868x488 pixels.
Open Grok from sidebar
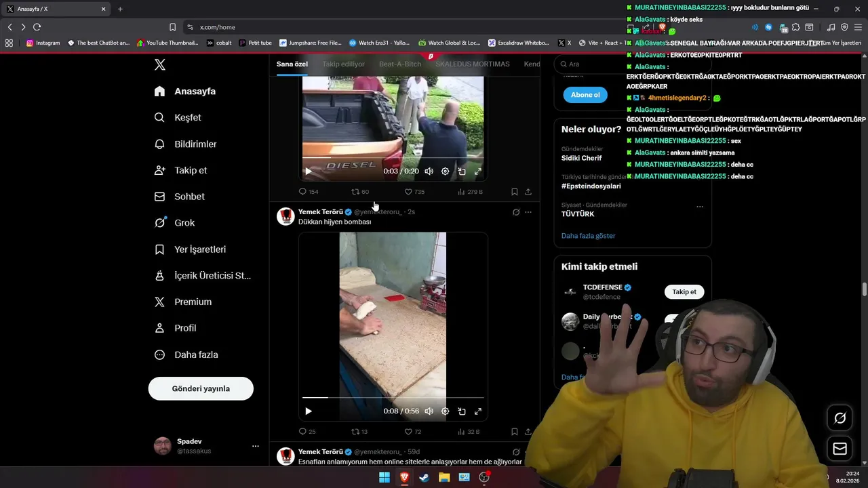(174, 222)
